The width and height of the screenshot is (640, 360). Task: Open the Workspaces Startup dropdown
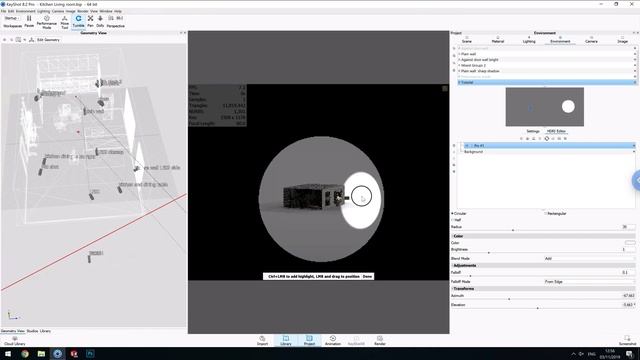point(12,18)
